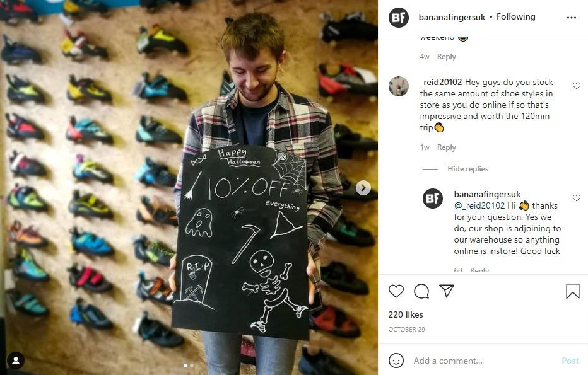Viewport: 588px width, 375px height.
Task: Open the three-dots more options menu
Action: 572,18
